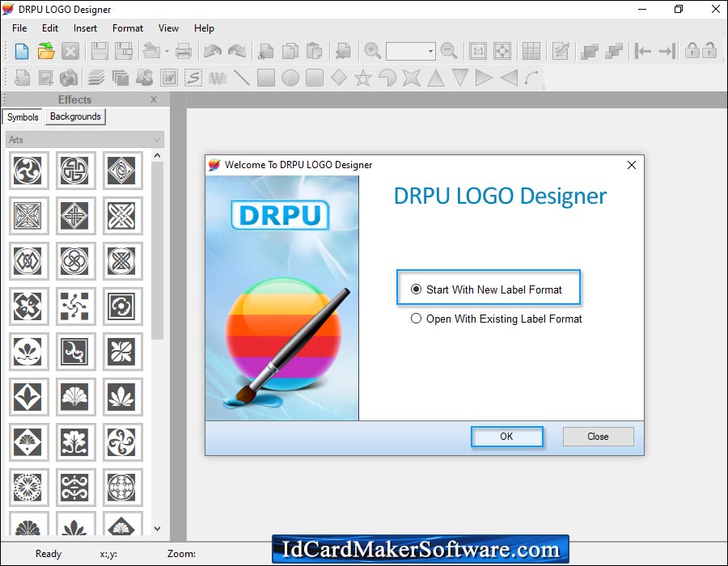728x566 pixels.
Task: Click the closed padlock icon
Action: [692, 50]
